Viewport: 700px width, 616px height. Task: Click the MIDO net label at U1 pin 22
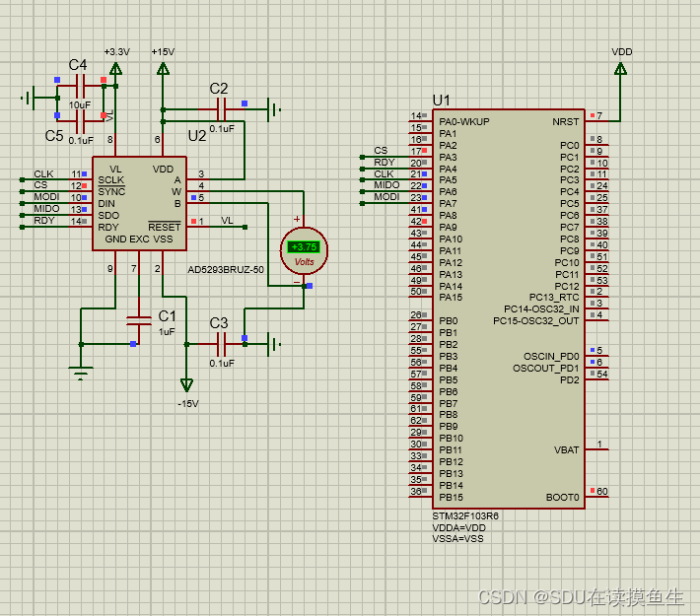tap(386, 185)
